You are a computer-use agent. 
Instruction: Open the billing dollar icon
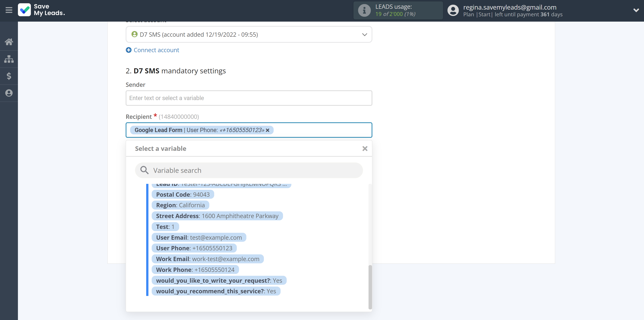(9, 76)
